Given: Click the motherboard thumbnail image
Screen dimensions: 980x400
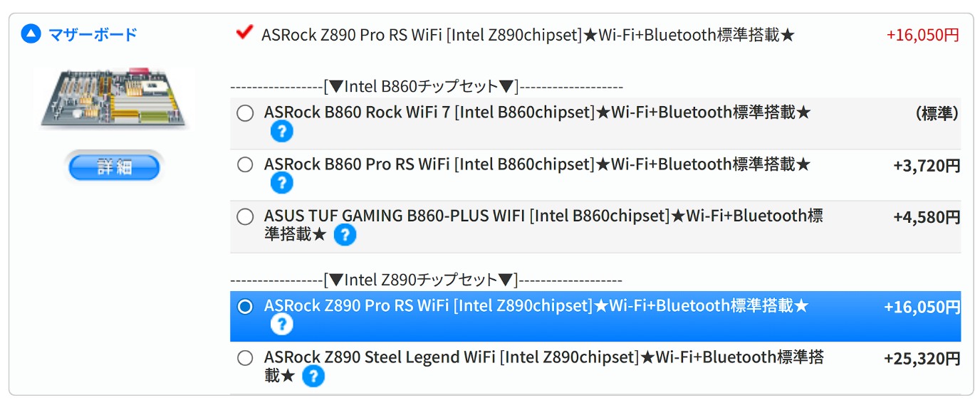Looking at the screenshot, I should (114, 100).
